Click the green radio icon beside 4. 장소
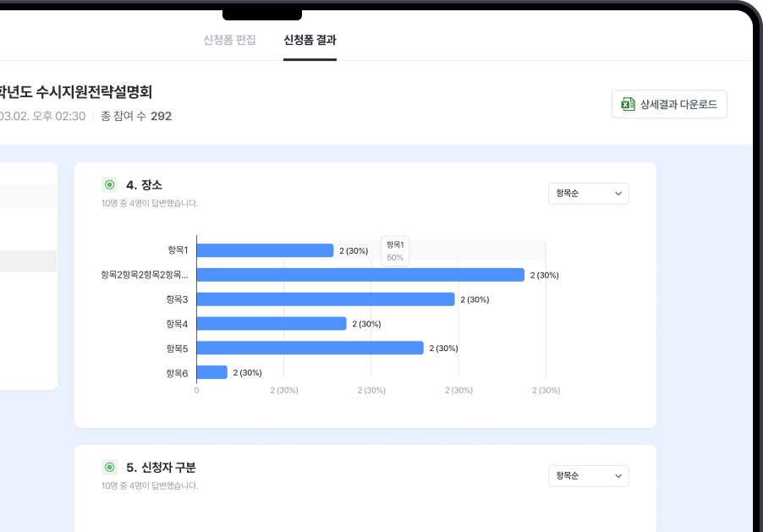This screenshot has height=532, width=763. point(109,184)
